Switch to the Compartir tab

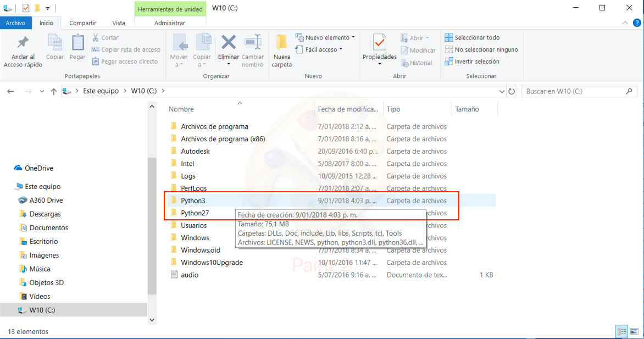click(82, 23)
